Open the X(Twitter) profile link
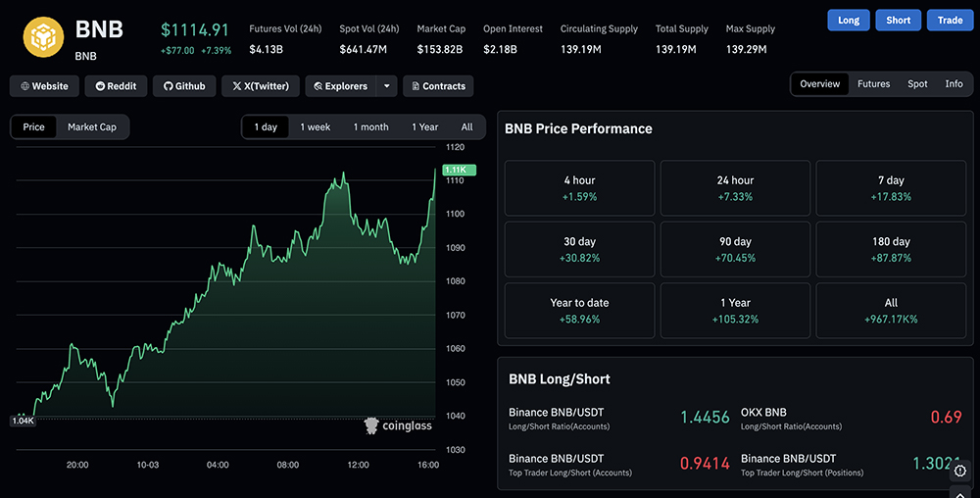980x498 pixels. click(261, 86)
